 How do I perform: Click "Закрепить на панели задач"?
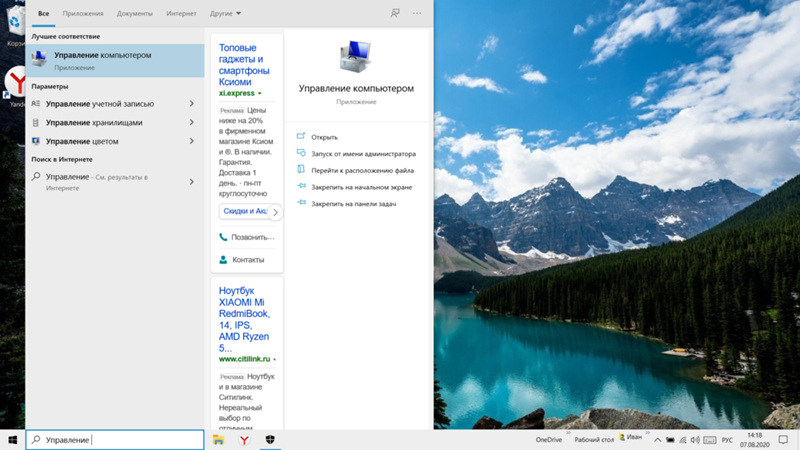point(354,204)
